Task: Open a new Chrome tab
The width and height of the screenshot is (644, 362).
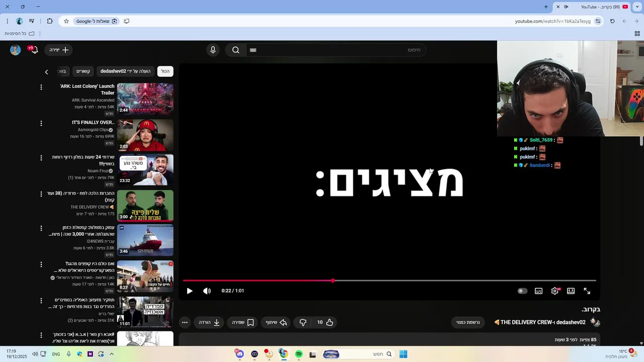Action: click(546, 7)
